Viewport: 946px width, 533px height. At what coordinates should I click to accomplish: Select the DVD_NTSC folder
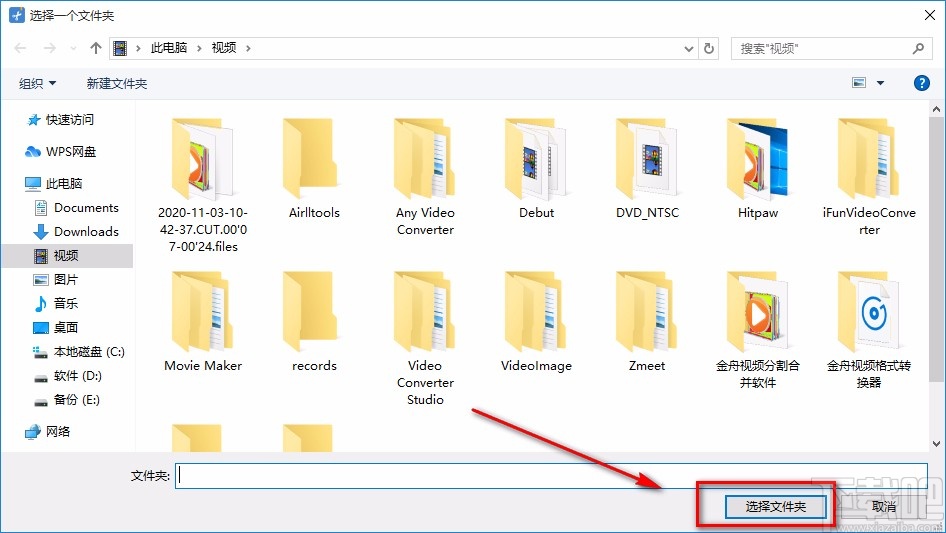click(x=647, y=168)
